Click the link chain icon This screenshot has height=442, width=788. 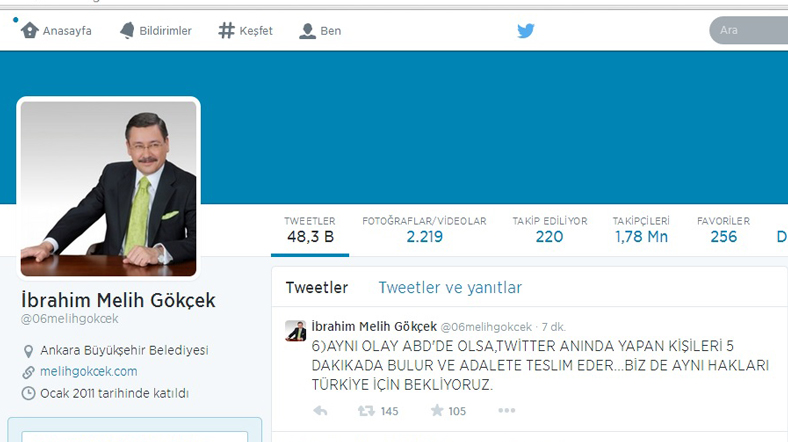point(28,372)
